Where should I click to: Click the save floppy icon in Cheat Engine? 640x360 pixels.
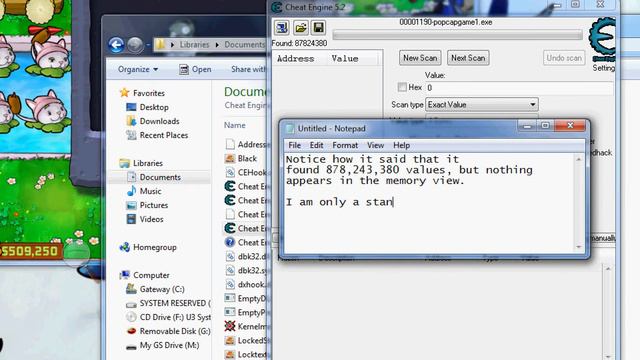click(318, 27)
